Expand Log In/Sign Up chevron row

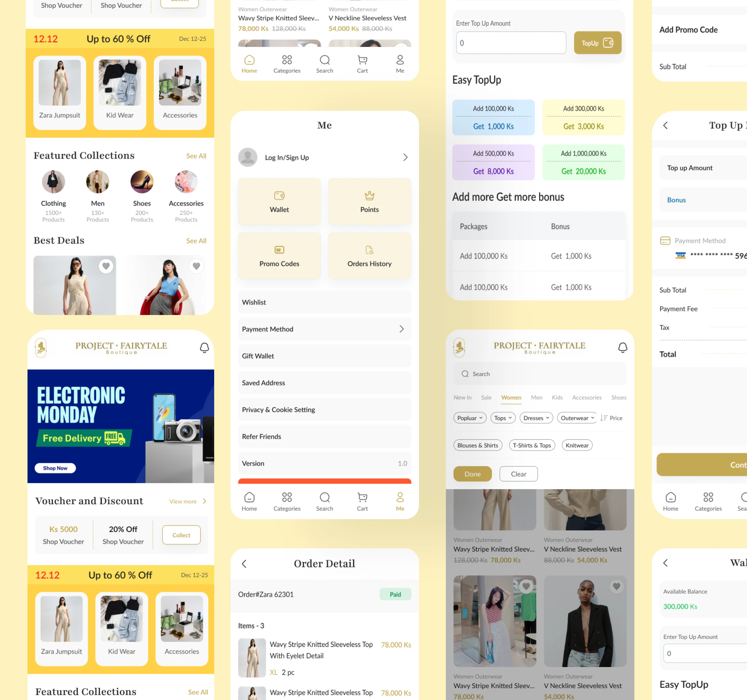click(405, 157)
